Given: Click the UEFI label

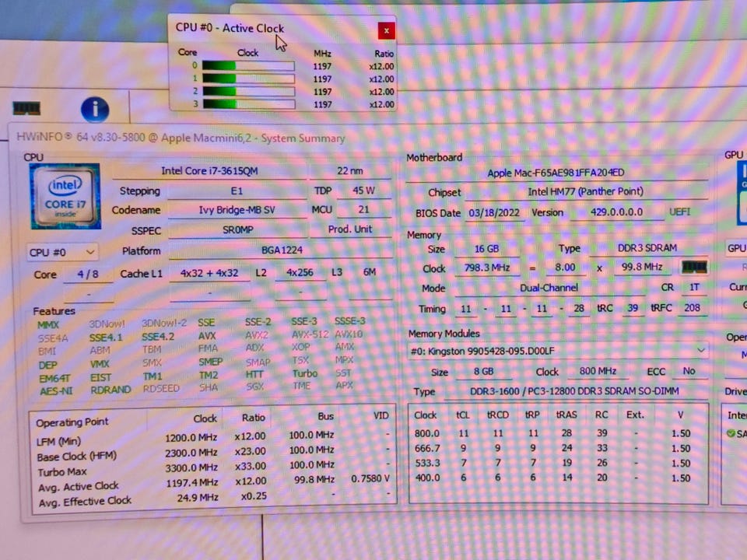Looking at the screenshot, I should coord(680,212).
